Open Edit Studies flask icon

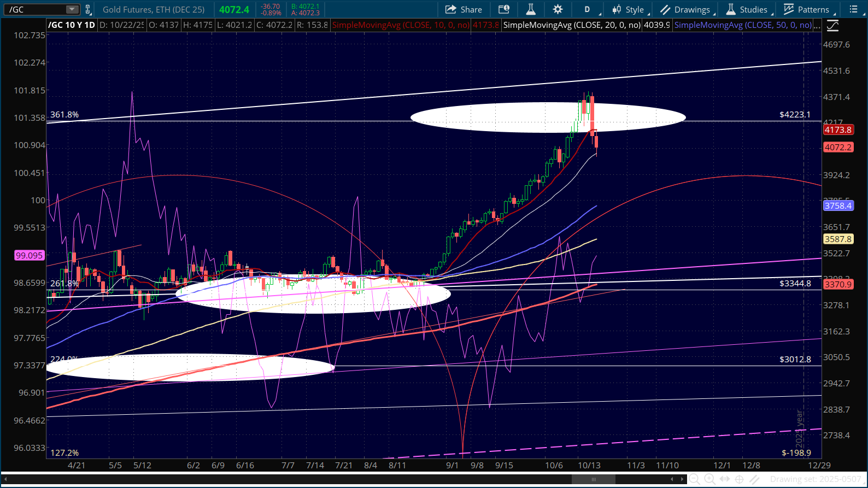[x=530, y=9]
